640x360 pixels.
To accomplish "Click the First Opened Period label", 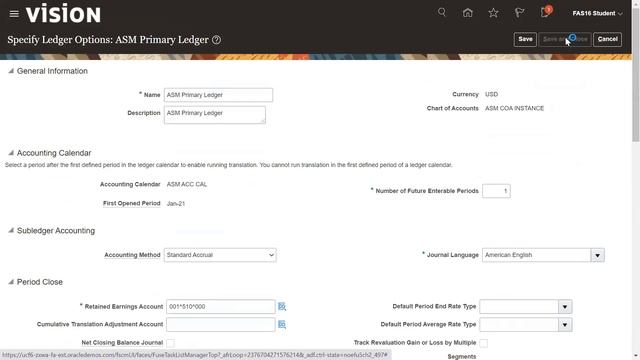I will point(131,203).
